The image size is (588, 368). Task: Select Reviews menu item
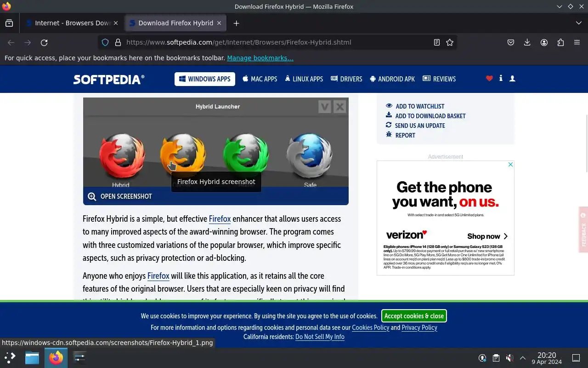pos(439,79)
